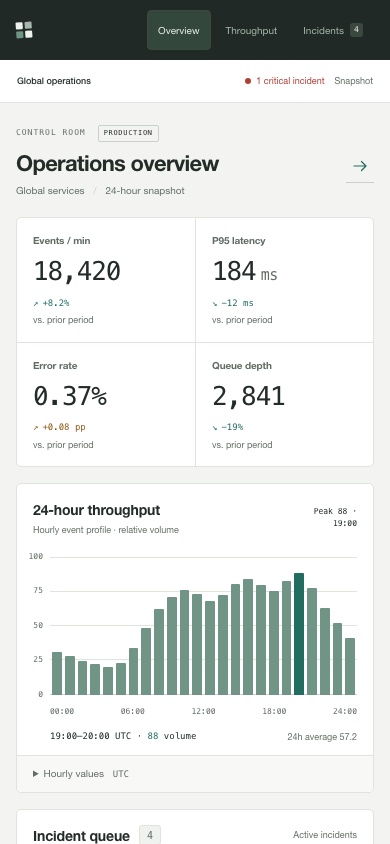Click the Peak 88 · 19:00 label

(x=335, y=517)
